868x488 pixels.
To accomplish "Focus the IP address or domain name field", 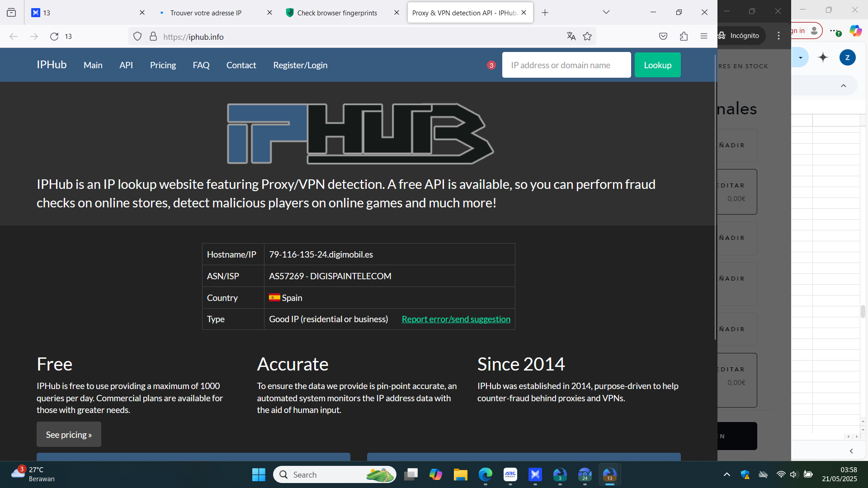I will tap(566, 65).
